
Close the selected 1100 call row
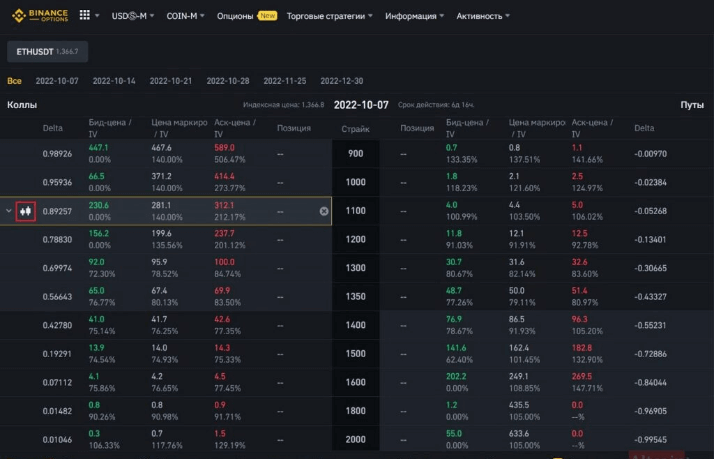(324, 211)
